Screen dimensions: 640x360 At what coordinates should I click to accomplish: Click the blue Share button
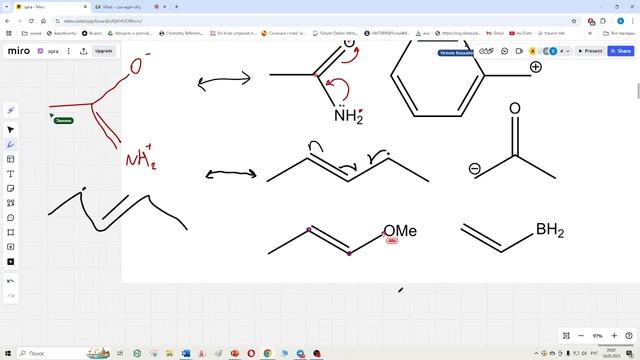[x=621, y=51]
